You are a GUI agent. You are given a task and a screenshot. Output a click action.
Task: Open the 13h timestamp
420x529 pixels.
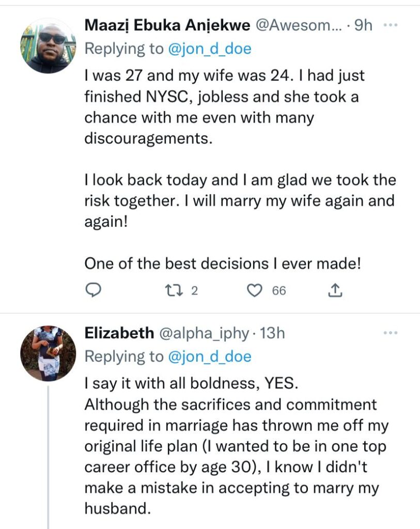[272, 333]
